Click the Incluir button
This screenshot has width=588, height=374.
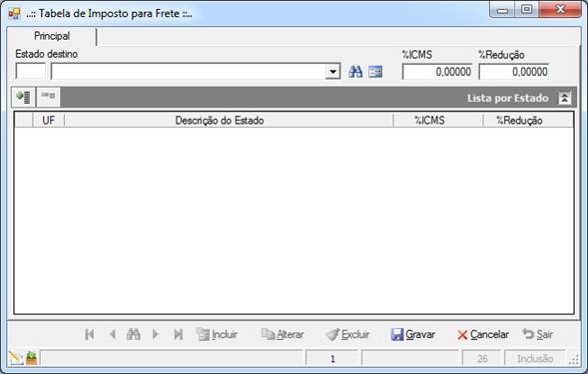click(x=217, y=334)
